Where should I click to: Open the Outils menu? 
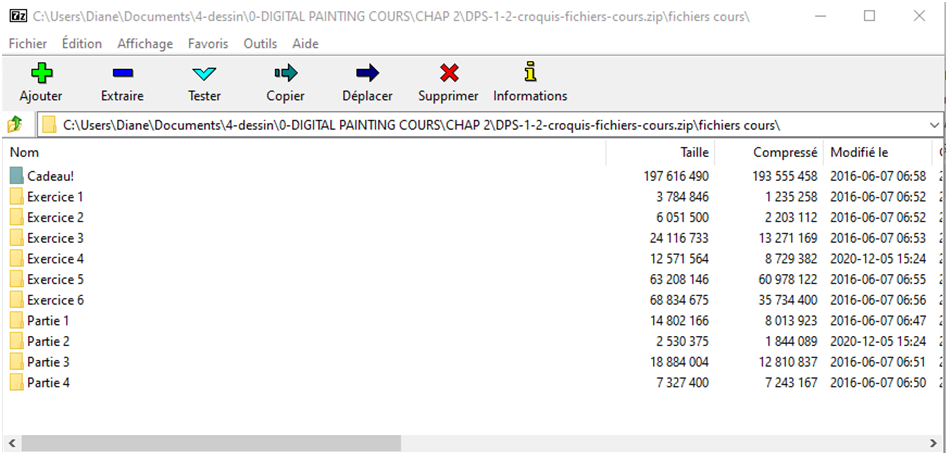coord(260,44)
